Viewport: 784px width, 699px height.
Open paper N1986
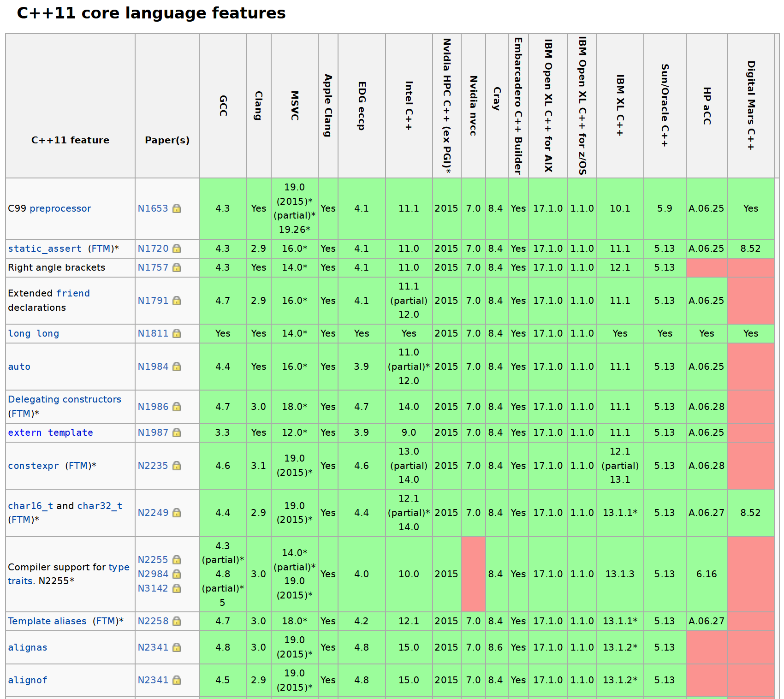coord(153,407)
